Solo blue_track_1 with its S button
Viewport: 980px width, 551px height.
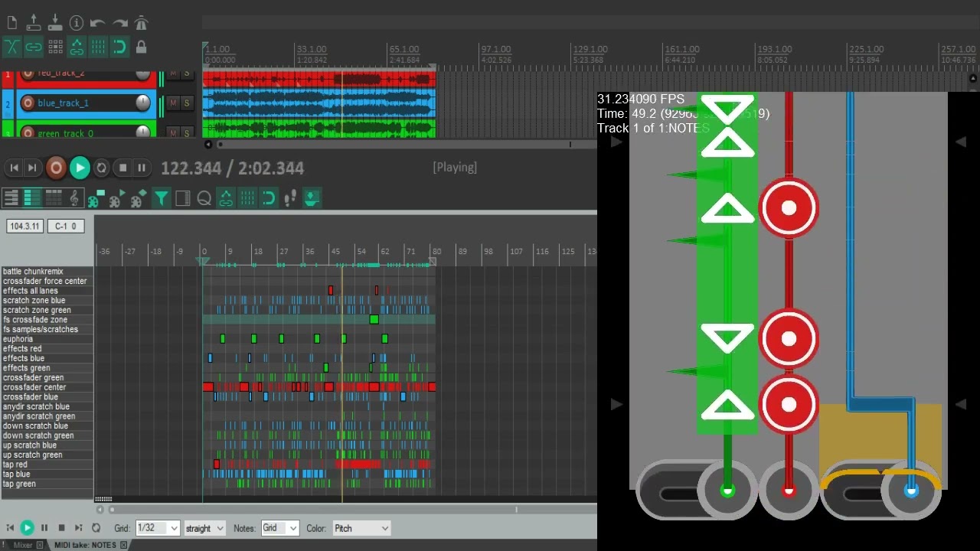click(186, 103)
